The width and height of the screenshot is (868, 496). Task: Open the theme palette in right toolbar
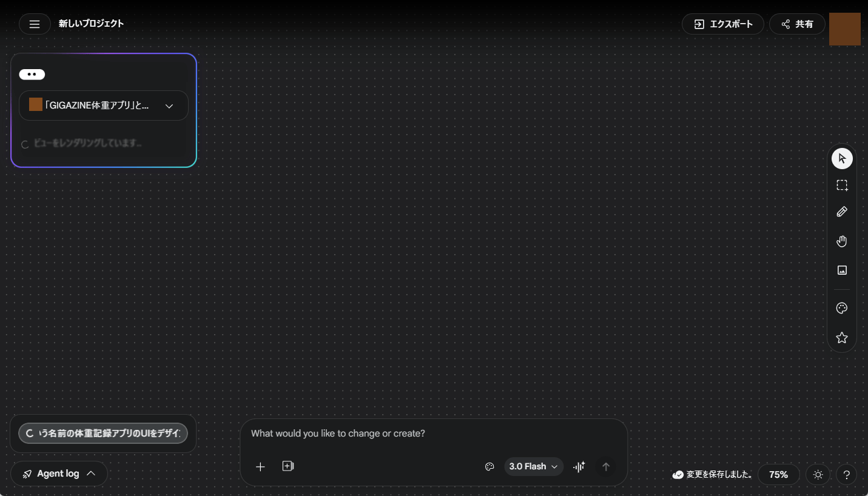point(841,309)
